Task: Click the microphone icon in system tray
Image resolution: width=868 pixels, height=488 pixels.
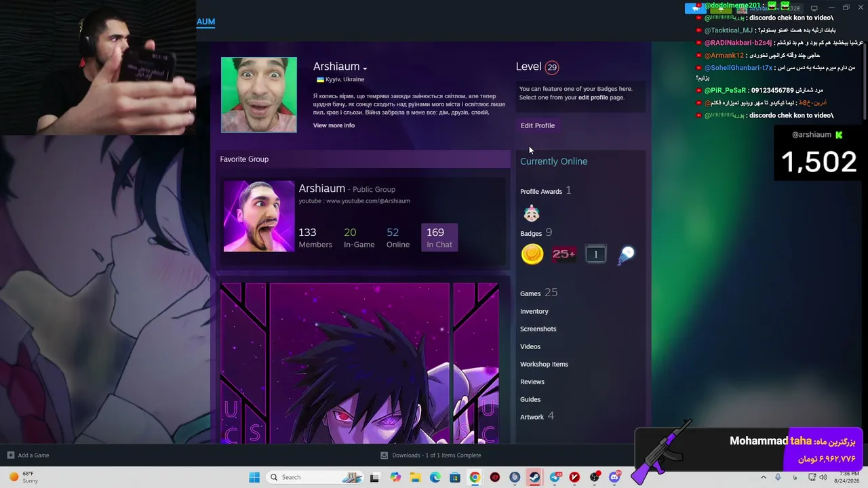Action: pyautogui.click(x=778, y=477)
